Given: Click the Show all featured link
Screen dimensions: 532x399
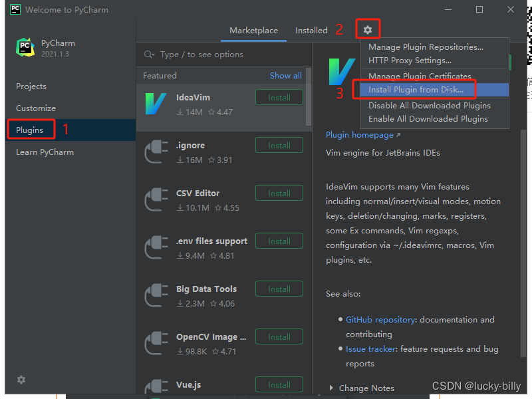Looking at the screenshot, I should (286, 76).
